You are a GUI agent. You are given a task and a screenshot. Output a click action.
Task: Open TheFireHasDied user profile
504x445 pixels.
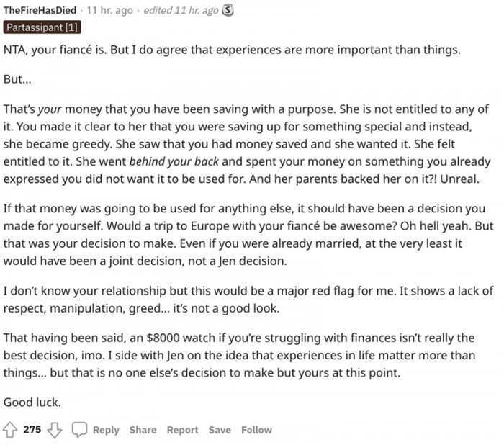click(x=40, y=10)
